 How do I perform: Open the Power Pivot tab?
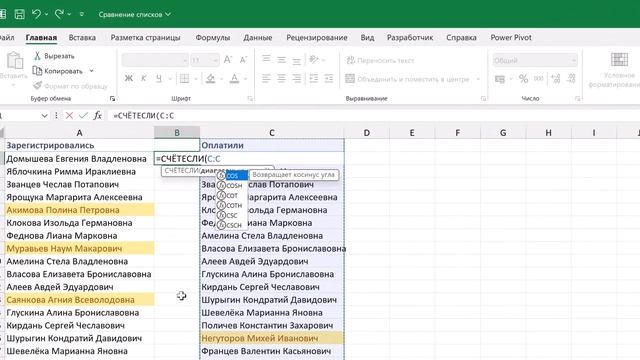point(511,38)
